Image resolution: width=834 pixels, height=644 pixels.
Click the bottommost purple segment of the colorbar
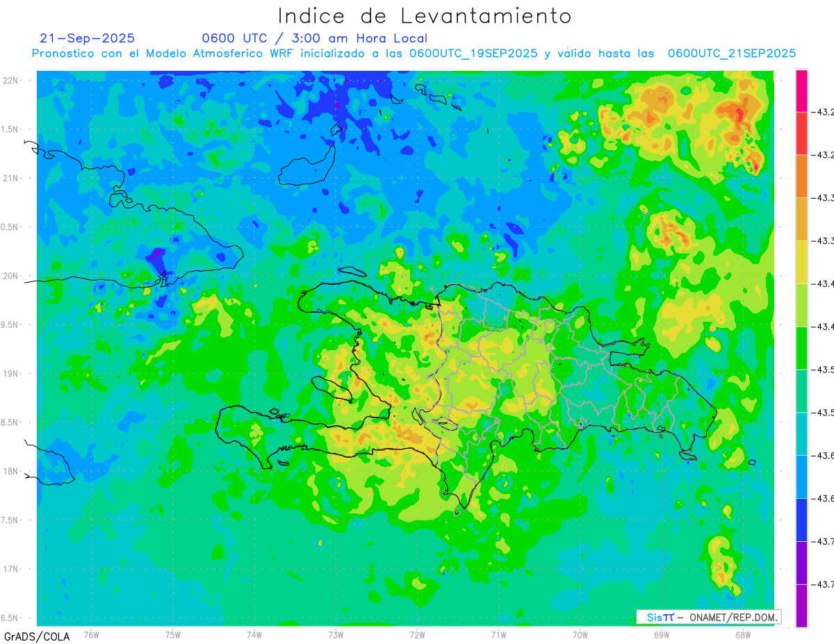tap(801, 605)
